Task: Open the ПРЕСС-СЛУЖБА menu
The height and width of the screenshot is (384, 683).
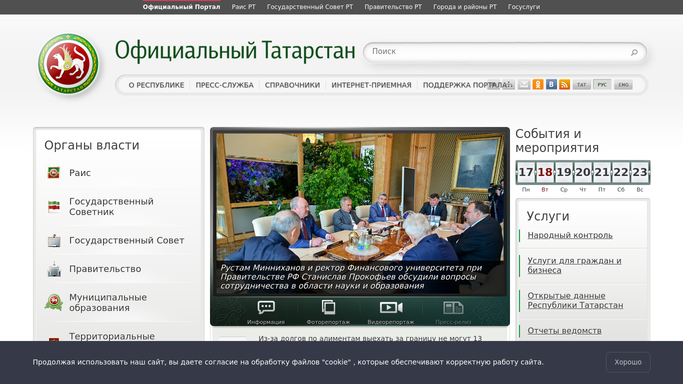Action: [224, 85]
